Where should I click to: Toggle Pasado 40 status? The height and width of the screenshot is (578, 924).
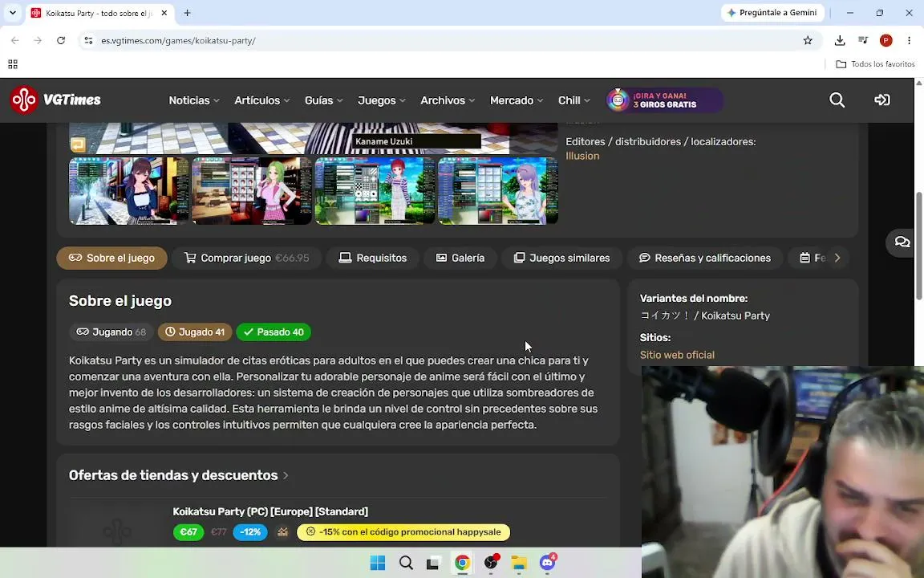[x=274, y=332]
